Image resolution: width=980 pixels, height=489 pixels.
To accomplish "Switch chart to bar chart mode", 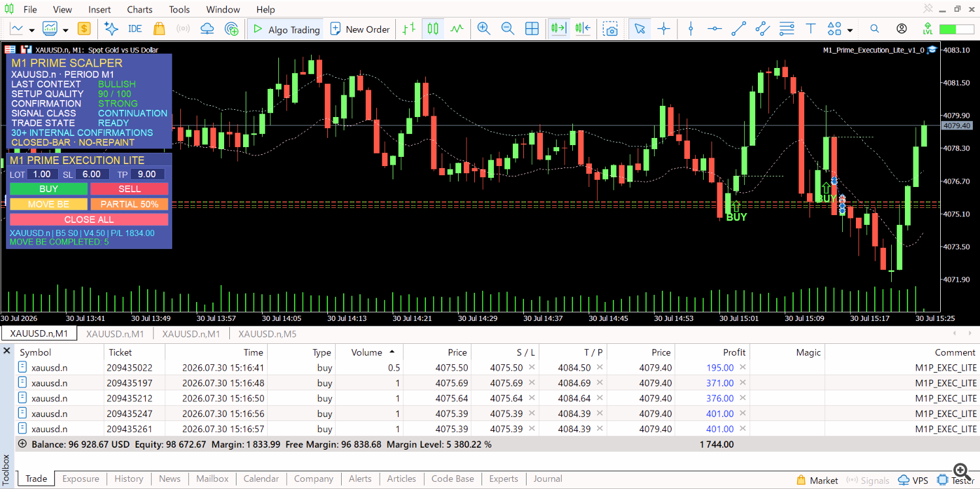I will [x=409, y=29].
